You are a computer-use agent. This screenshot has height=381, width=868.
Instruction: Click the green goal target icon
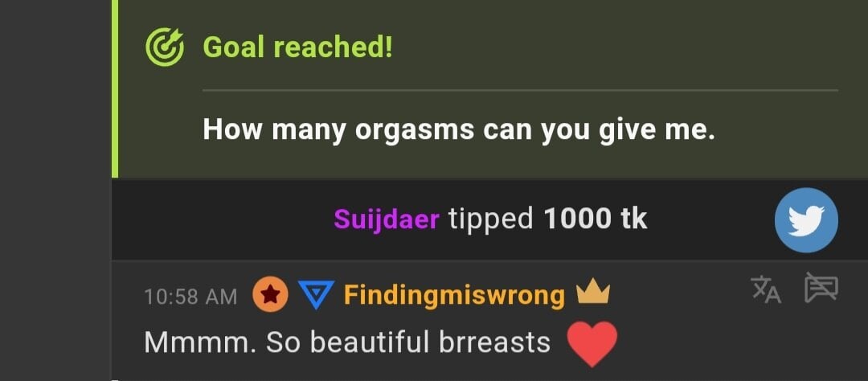[x=165, y=47]
